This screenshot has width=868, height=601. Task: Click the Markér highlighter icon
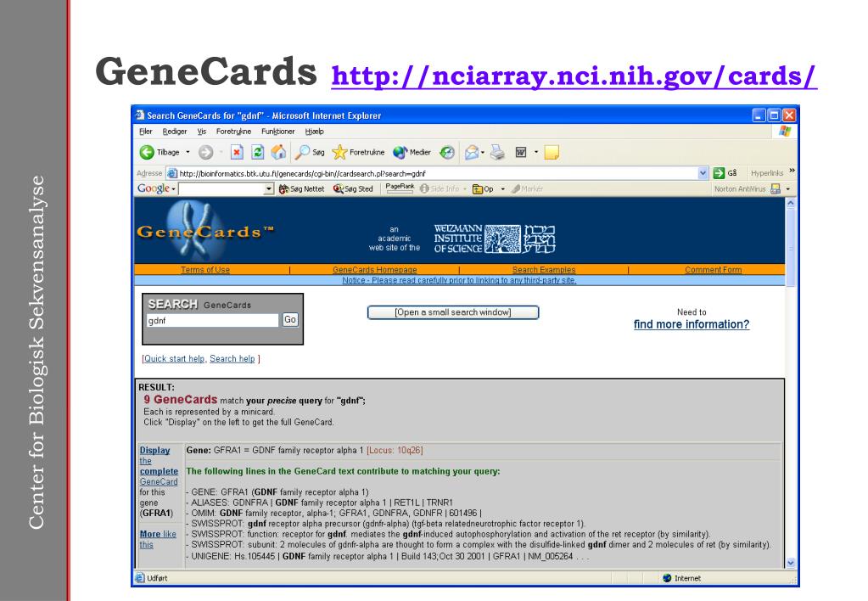point(516,189)
